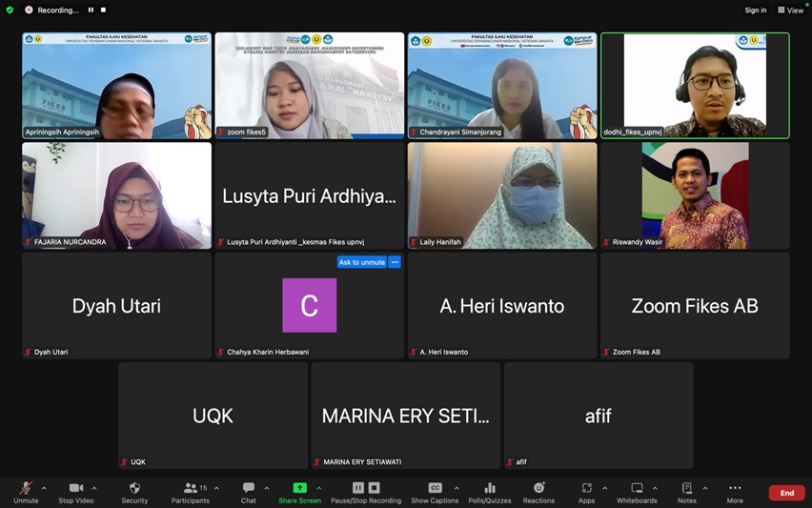Viewport: 812px width, 508px height.
Task: Expand the arrow next to Share Screen
Action: coord(318,488)
